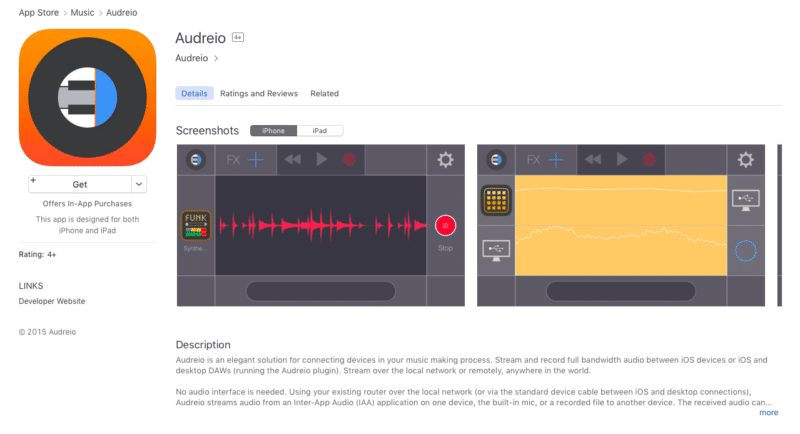This screenshot has height=434, width=800.
Task: Click left USB monitor icon in second screenshot
Action: [x=496, y=250]
